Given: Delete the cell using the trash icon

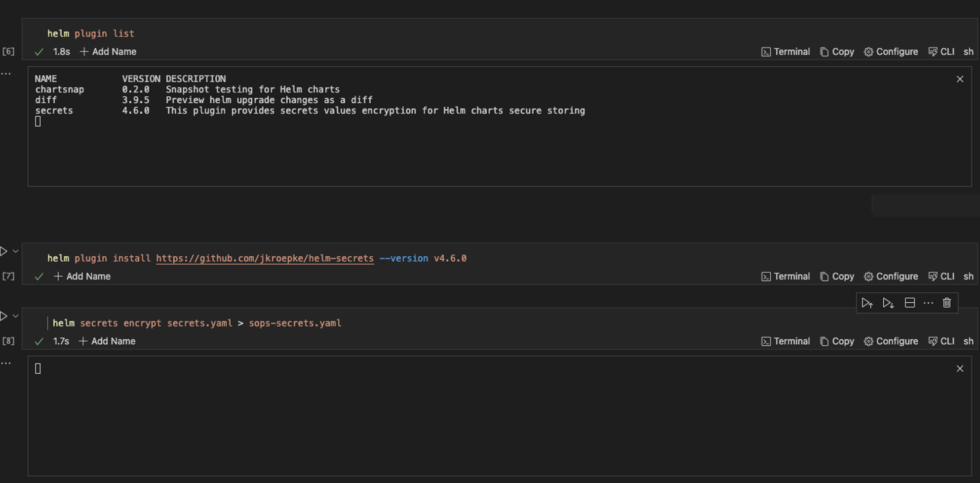Looking at the screenshot, I should 946,303.
